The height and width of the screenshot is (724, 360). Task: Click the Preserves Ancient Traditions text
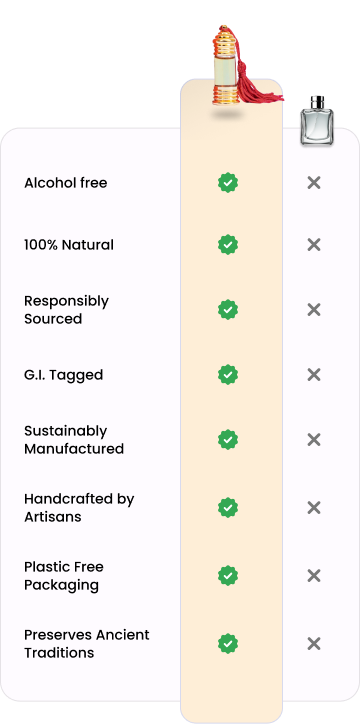(x=87, y=644)
